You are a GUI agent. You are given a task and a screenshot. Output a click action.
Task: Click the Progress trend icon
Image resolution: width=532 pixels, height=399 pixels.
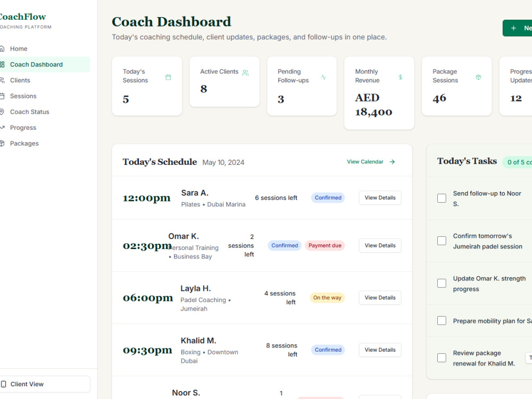pyautogui.click(x=2, y=128)
